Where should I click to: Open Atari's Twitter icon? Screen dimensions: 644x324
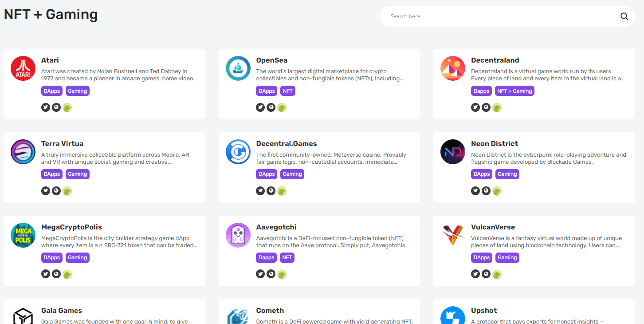tap(46, 107)
